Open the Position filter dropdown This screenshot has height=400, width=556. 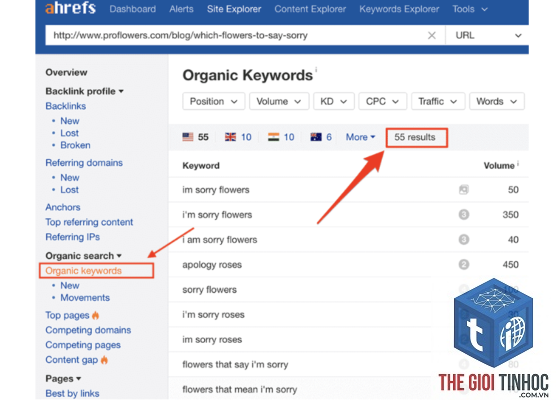(x=213, y=101)
